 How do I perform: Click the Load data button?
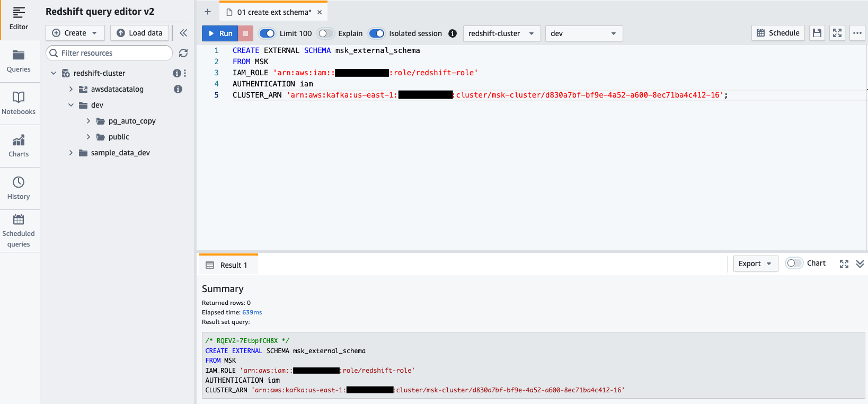pos(140,33)
